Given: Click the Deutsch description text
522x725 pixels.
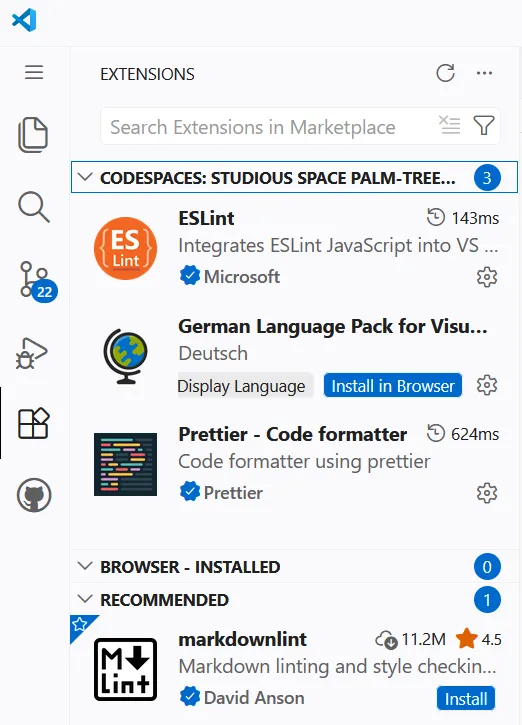Looking at the screenshot, I should tap(213, 353).
